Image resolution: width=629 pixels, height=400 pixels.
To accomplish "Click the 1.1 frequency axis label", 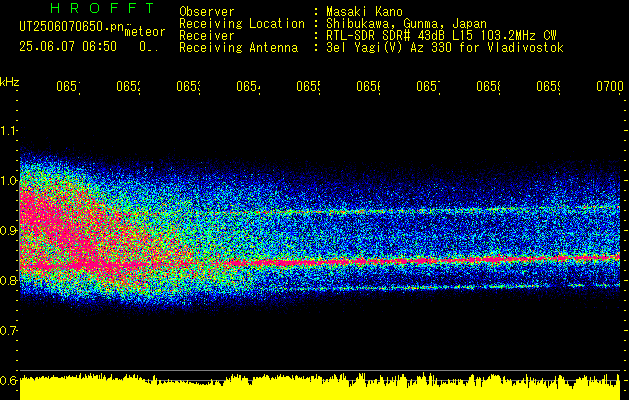I will tap(9, 130).
